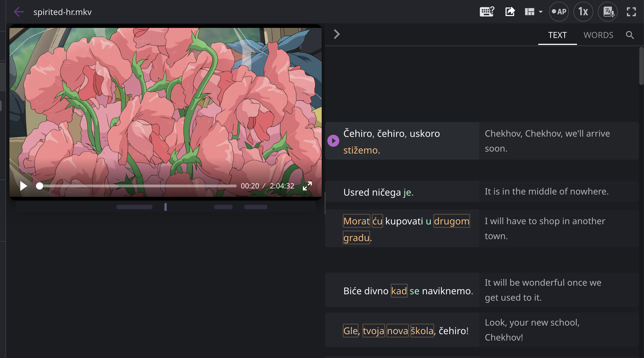Click the word 'naviknemo'
644x358 pixels.
tap(446, 291)
